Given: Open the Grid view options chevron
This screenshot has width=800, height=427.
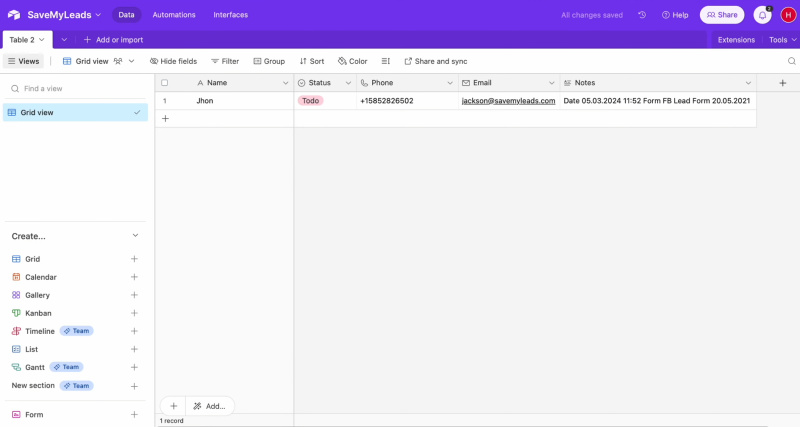Looking at the screenshot, I should click(x=132, y=61).
